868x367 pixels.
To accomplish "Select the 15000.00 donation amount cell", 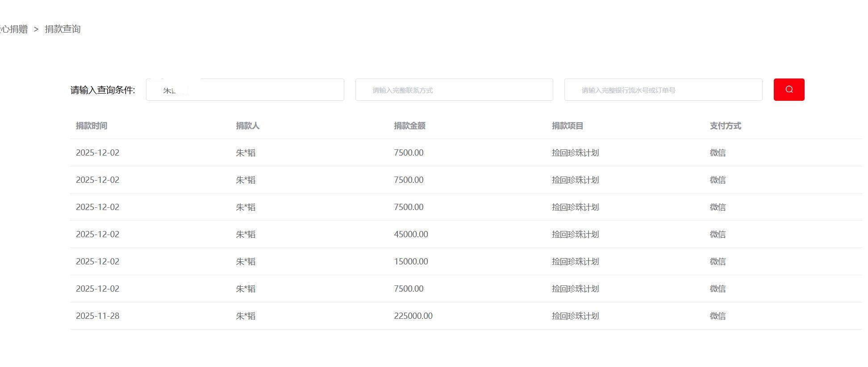I will (x=411, y=261).
